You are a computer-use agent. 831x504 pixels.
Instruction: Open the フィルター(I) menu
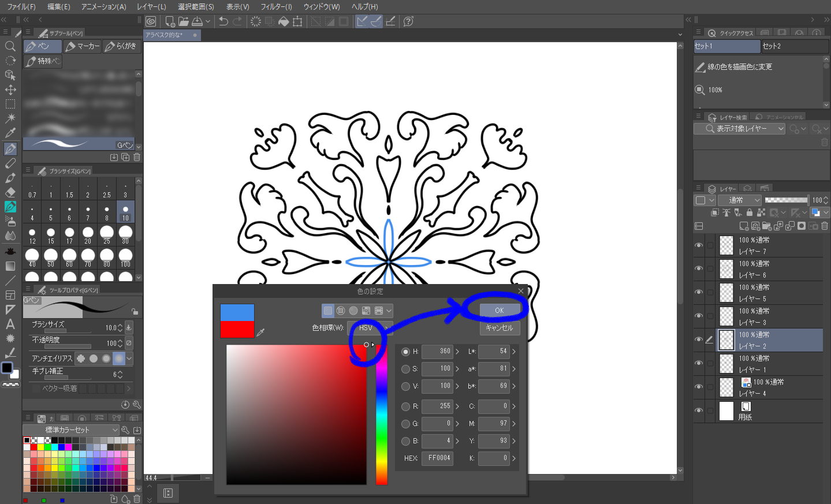(x=276, y=6)
